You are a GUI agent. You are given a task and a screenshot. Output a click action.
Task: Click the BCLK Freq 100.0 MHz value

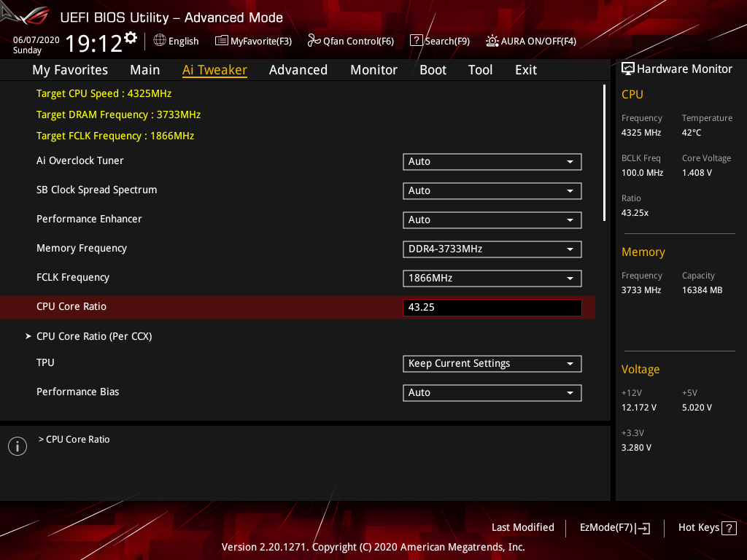pos(642,173)
